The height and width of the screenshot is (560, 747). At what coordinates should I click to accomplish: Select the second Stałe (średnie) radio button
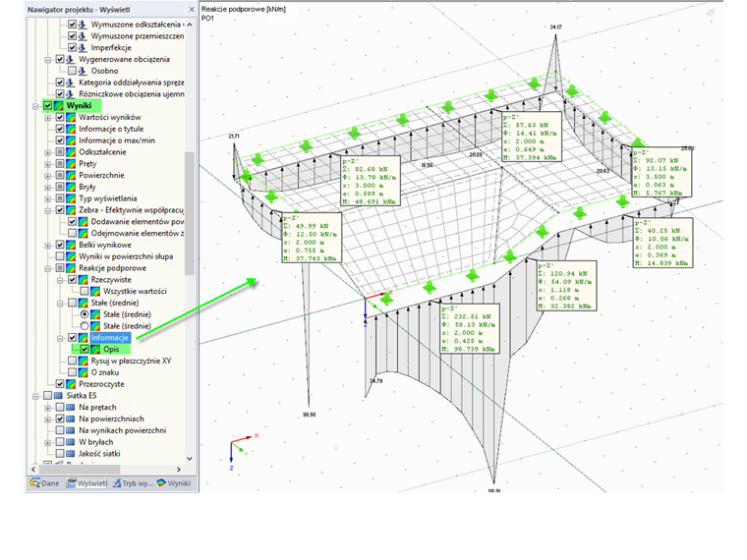85,326
